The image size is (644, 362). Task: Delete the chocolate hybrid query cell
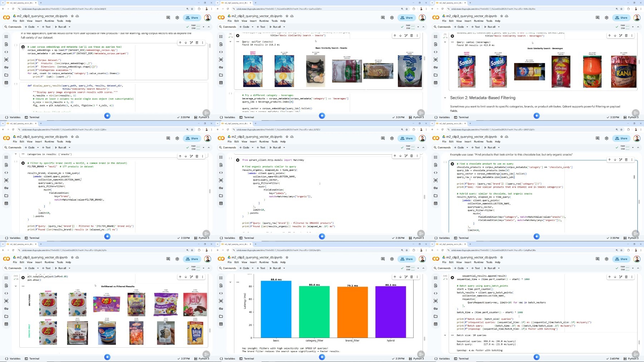626,160
